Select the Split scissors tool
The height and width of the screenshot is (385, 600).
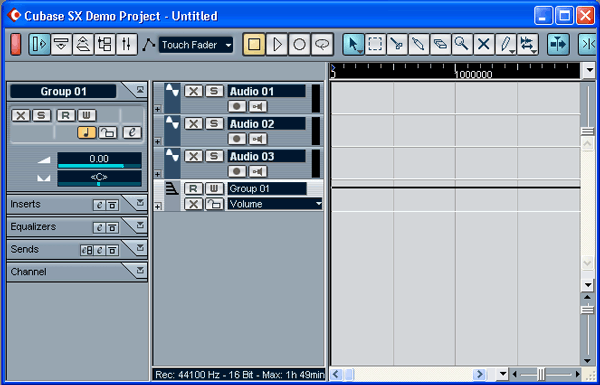397,44
